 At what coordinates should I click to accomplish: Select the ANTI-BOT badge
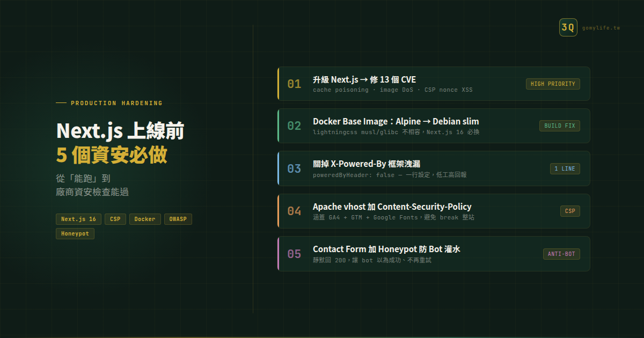coord(561,254)
